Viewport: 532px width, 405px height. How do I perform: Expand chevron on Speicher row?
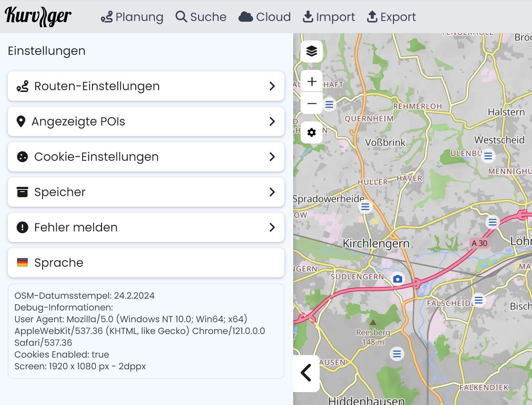point(272,192)
